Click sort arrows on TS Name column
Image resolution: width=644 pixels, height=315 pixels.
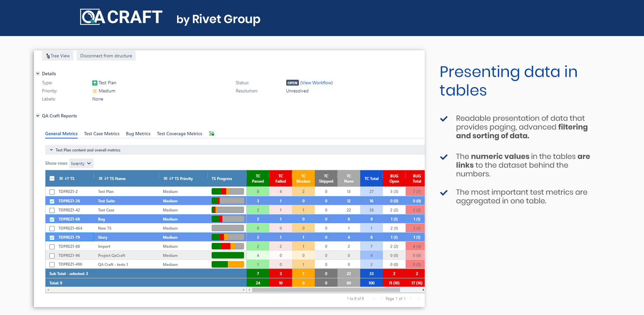click(106, 178)
